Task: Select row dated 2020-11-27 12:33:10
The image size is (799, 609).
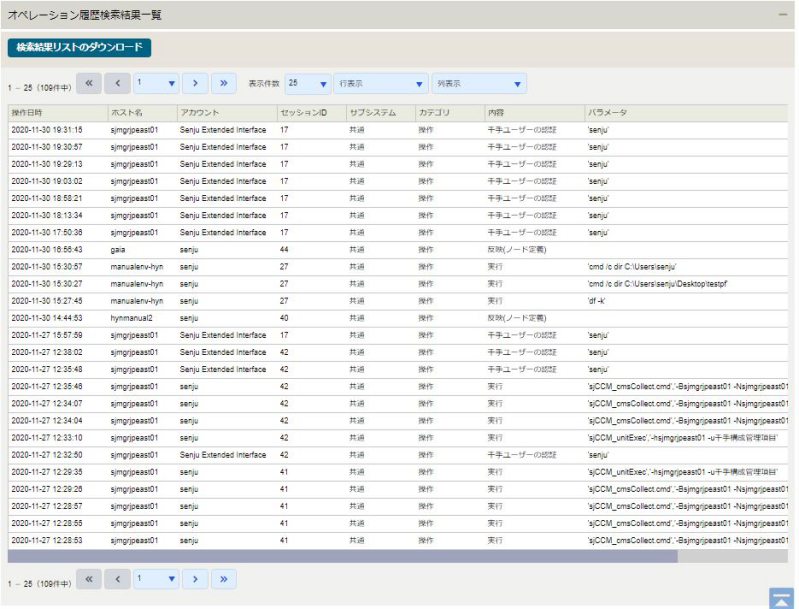Action: coord(398,438)
